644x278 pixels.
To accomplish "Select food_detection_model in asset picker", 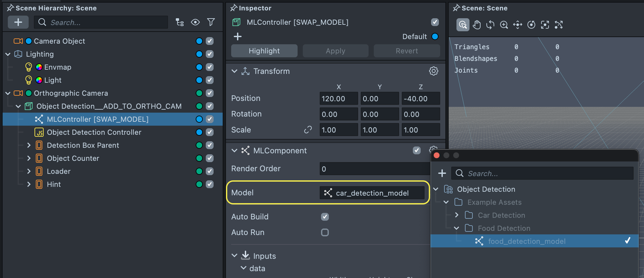I will coord(526,241).
